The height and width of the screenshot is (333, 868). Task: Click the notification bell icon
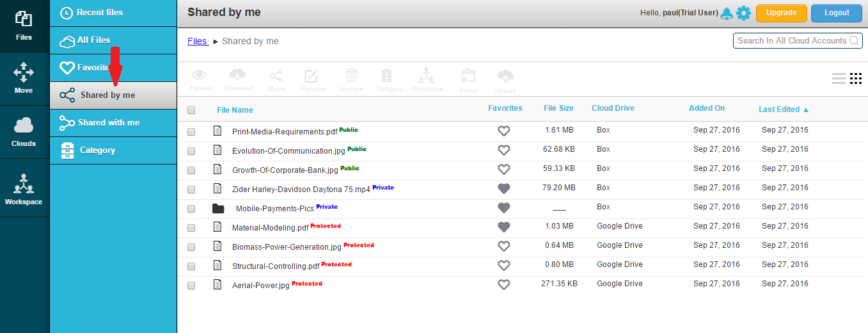tap(727, 13)
